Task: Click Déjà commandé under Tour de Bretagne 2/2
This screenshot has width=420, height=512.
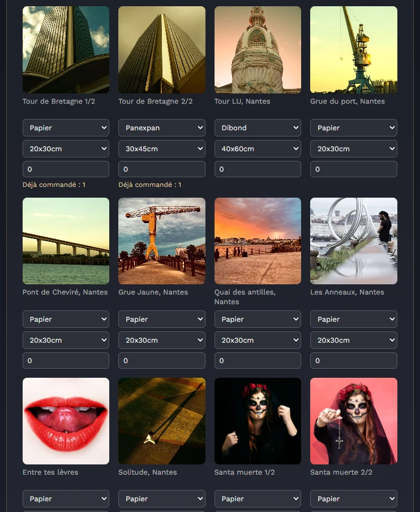Action: point(150,185)
